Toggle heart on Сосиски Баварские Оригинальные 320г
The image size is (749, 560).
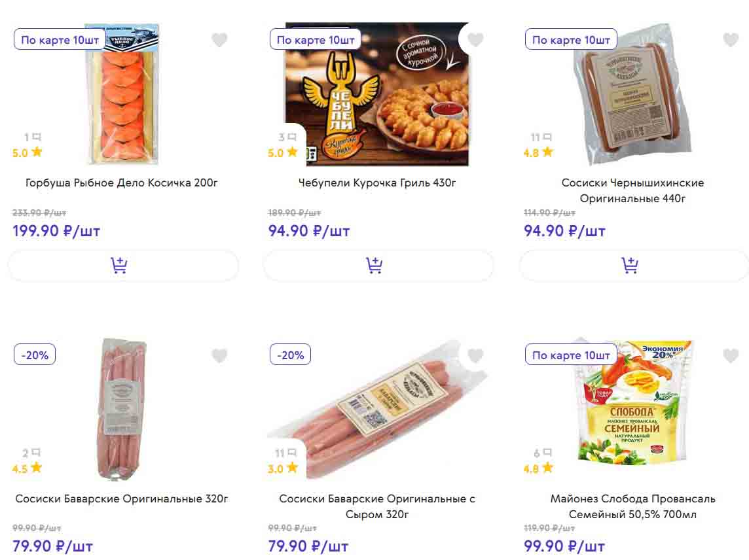(219, 355)
